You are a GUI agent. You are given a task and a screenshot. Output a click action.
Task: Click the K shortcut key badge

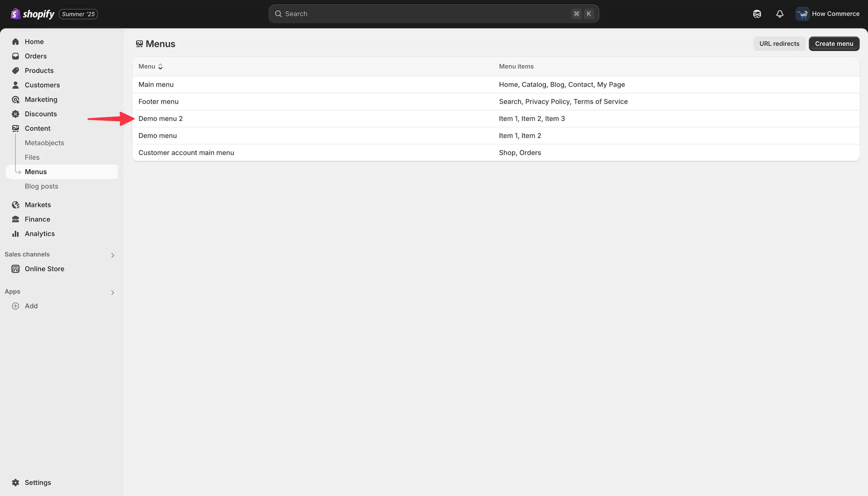pos(589,14)
